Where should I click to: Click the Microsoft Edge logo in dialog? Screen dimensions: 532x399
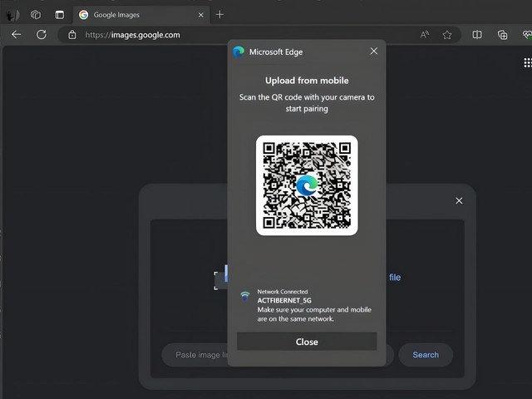click(239, 52)
